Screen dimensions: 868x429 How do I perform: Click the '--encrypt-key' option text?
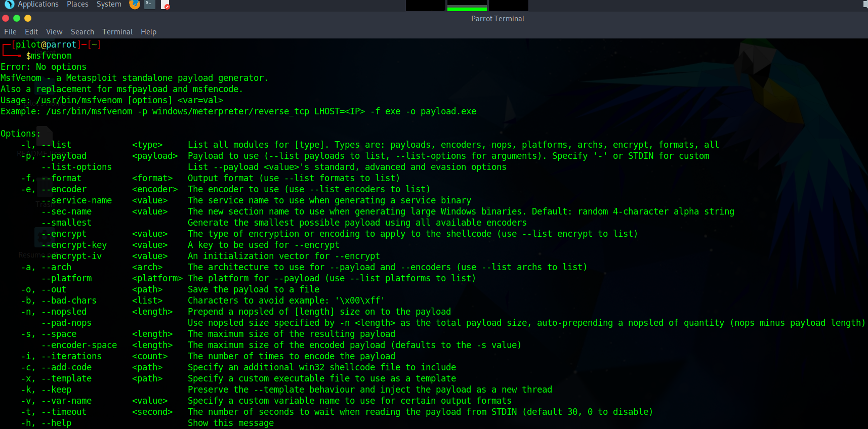click(x=74, y=245)
